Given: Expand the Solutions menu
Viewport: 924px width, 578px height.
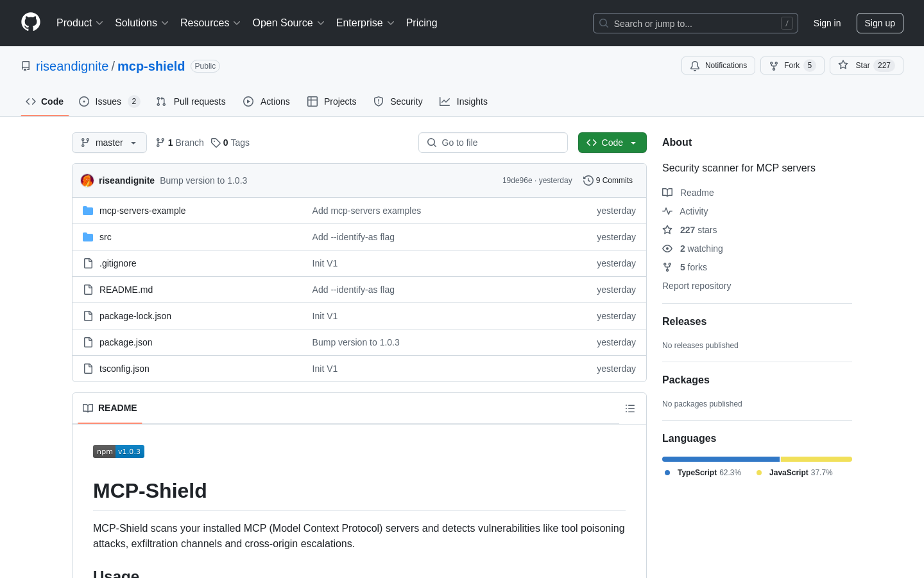Looking at the screenshot, I should pos(142,23).
